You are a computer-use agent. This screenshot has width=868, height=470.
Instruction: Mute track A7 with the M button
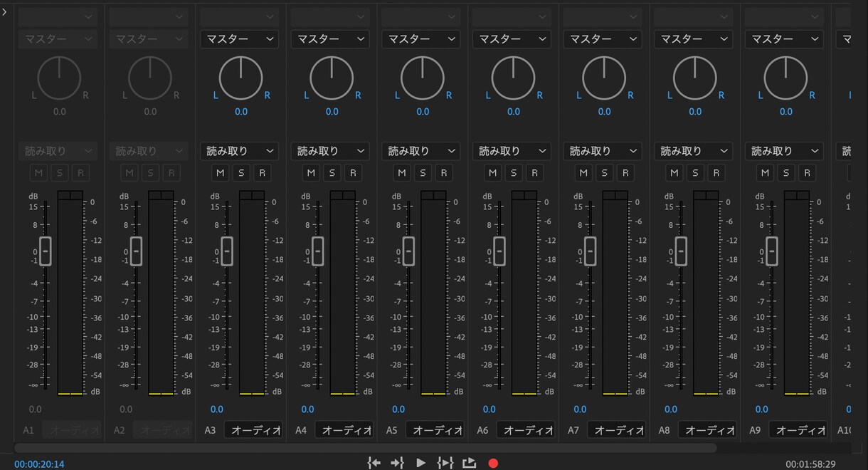click(583, 172)
